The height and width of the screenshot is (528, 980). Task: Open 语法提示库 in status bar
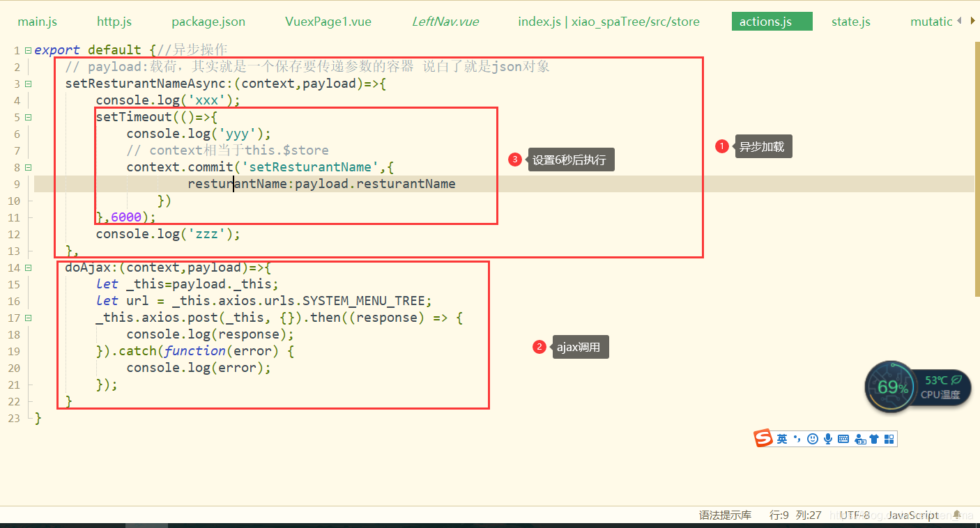(726, 515)
